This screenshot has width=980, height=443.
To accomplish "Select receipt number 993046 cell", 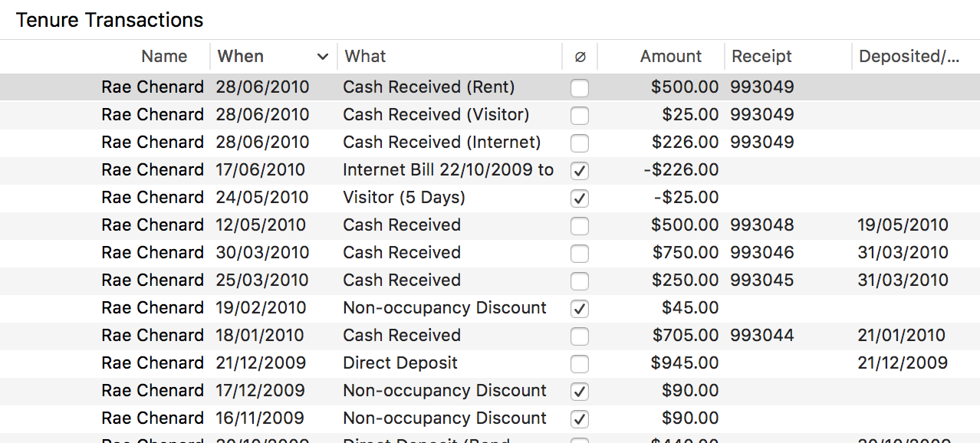I will pyautogui.click(x=762, y=253).
